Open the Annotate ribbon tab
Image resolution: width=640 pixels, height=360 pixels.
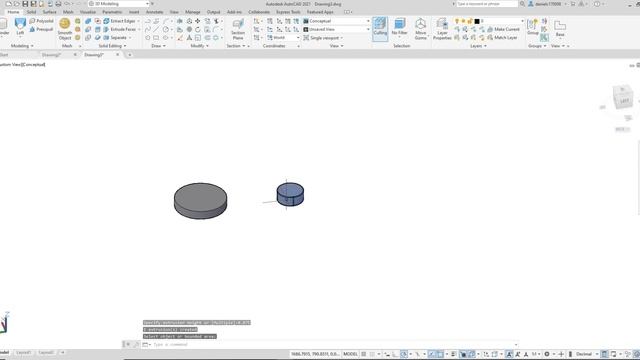coord(154,12)
